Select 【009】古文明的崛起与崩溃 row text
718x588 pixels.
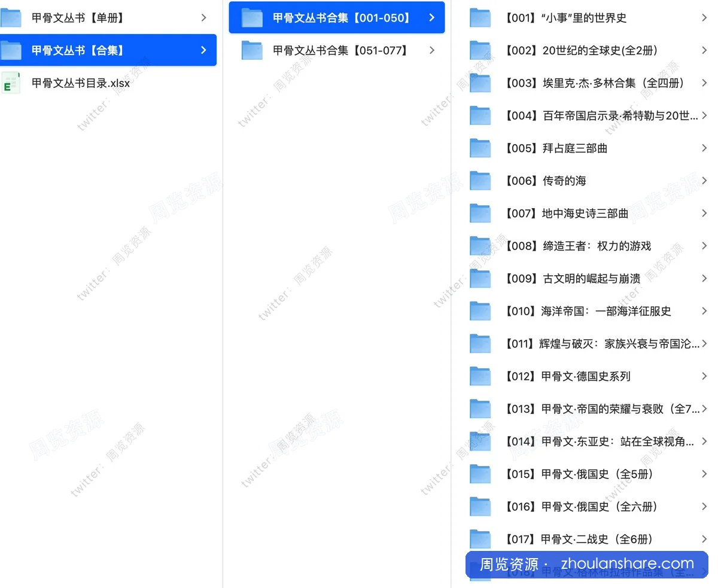571,279
